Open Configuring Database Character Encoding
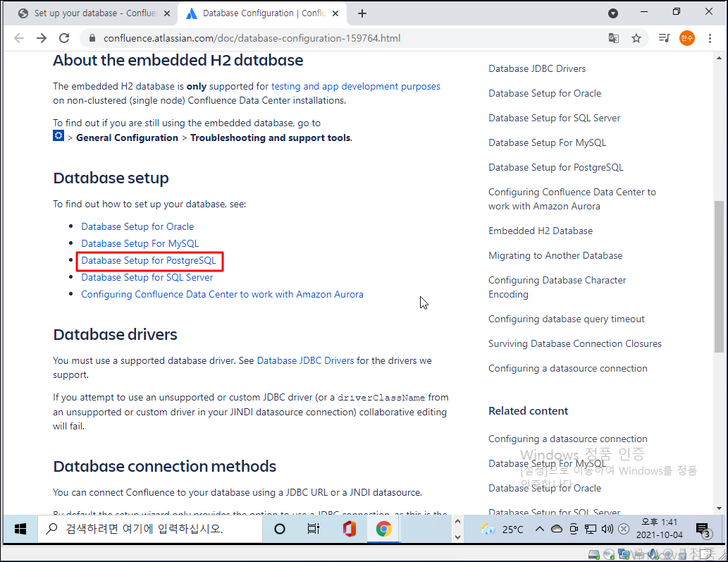 click(557, 287)
